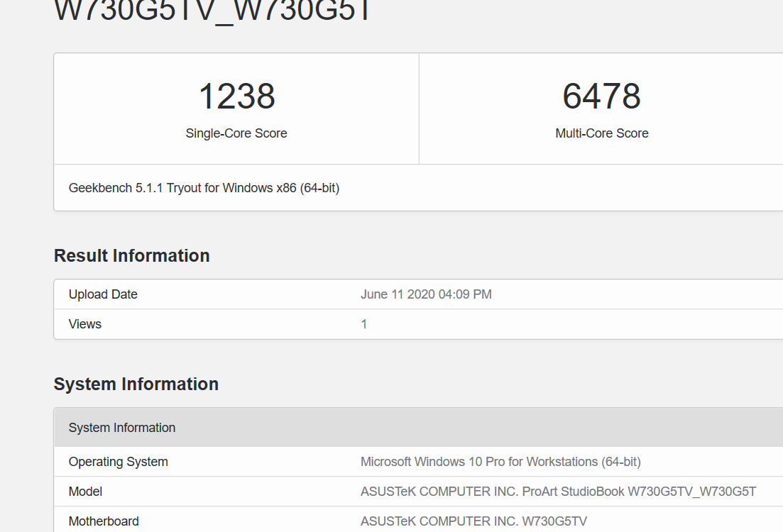Click the W730G5TV_W730G5T page title
Image resolution: width=783 pixels, height=532 pixels.
click(x=213, y=11)
